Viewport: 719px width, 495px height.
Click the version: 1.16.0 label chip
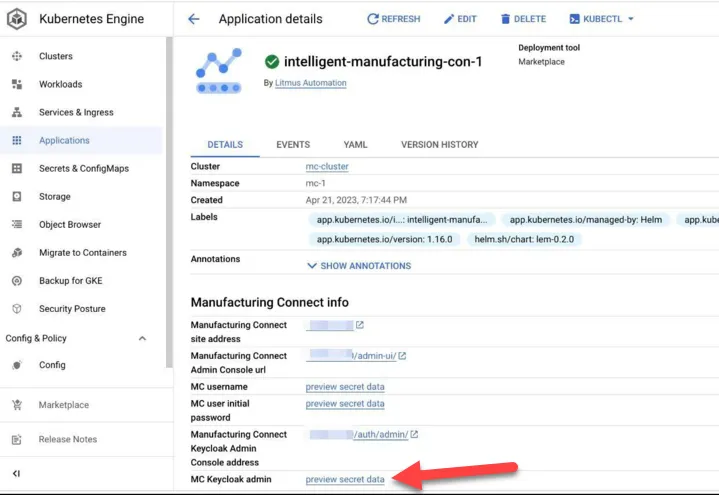(384, 239)
